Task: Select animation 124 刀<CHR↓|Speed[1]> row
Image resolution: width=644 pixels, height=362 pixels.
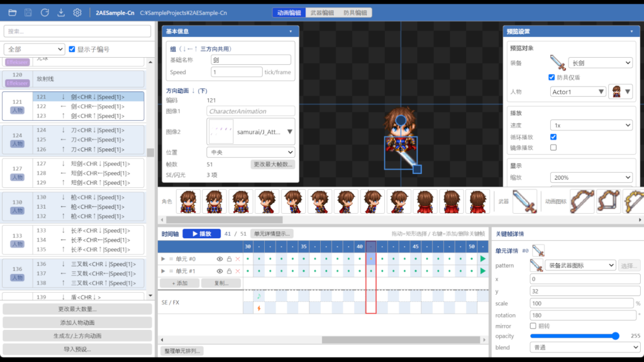Action: point(89,130)
